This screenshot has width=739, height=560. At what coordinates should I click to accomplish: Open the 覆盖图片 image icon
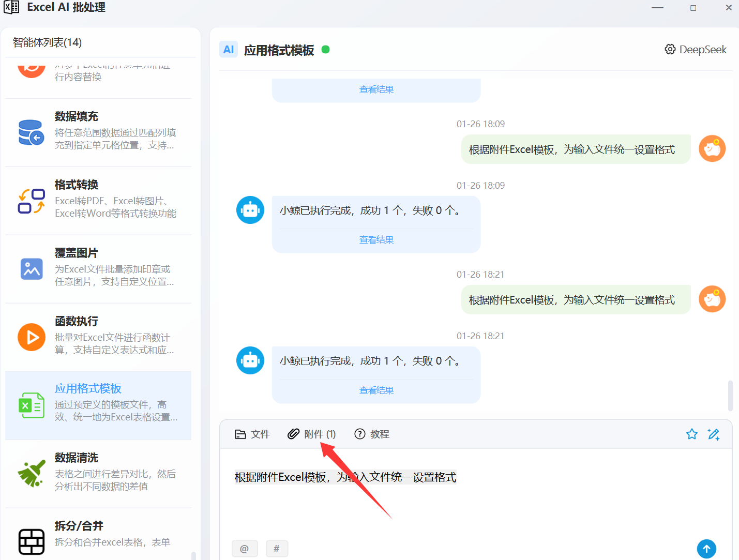point(32,269)
